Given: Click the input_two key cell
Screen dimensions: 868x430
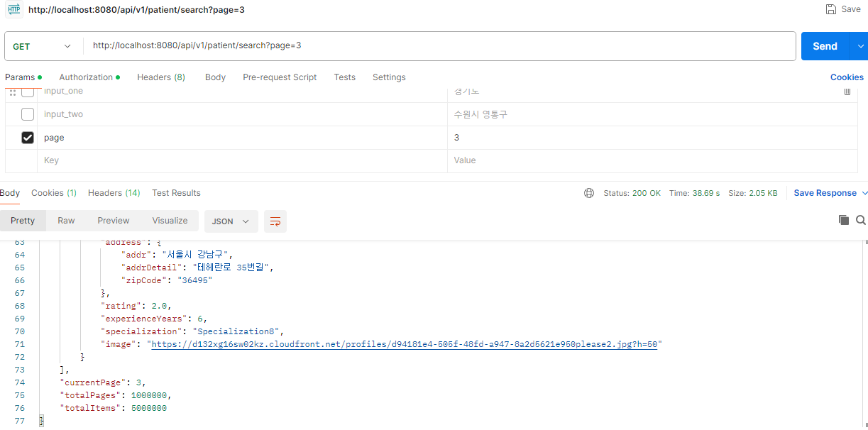Looking at the screenshot, I should click(242, 114).
